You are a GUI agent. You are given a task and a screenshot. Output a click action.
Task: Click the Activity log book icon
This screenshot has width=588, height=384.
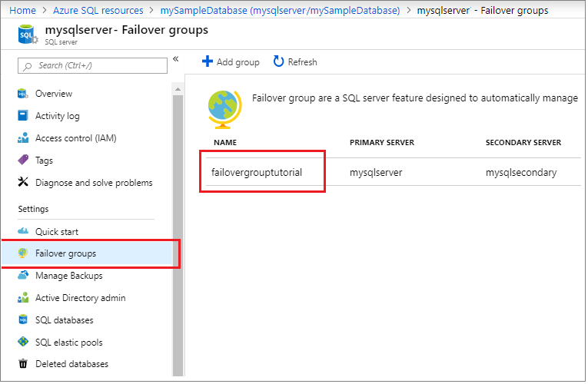[23, 116]
